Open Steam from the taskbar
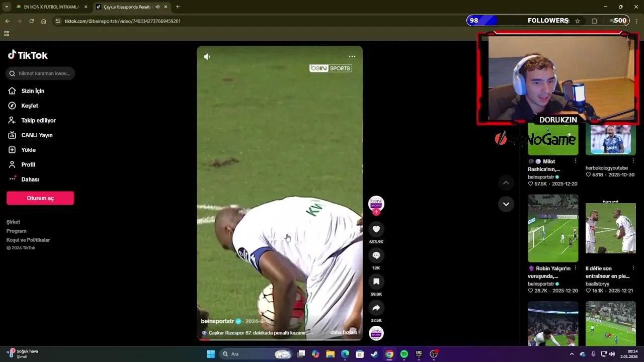Viewport: 644px width, 362px height. pos(374,354)
